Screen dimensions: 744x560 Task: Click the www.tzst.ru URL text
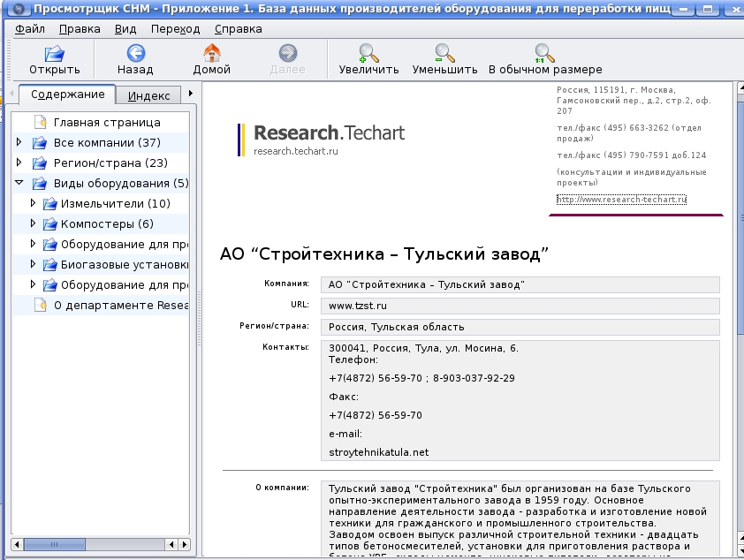pyautogui.click(x=358, y=306)
